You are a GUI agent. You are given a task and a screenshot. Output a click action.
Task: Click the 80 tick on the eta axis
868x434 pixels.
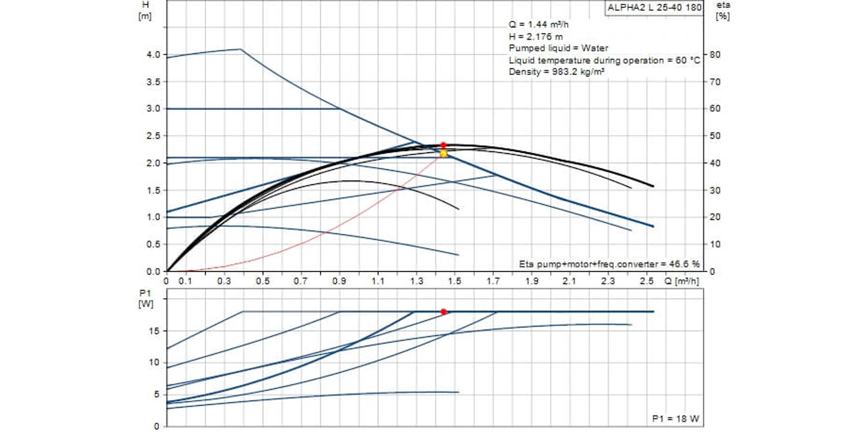click(714, 55)
